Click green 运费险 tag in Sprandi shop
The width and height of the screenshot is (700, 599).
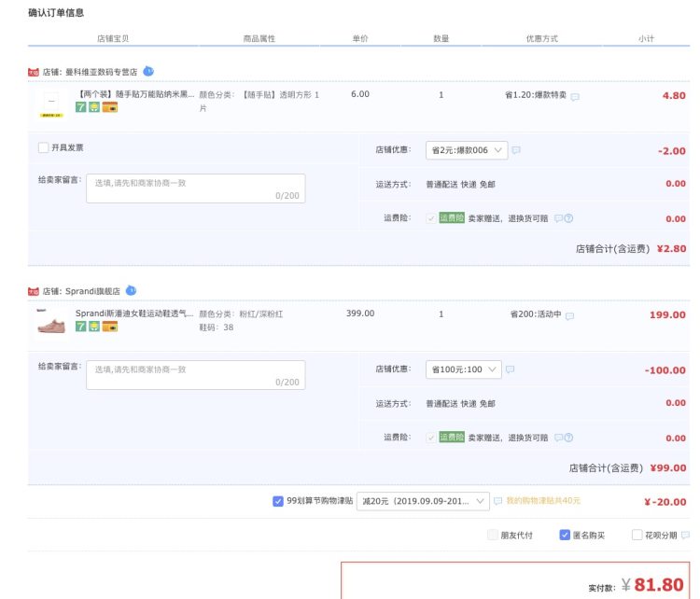[x=452, y=437]
